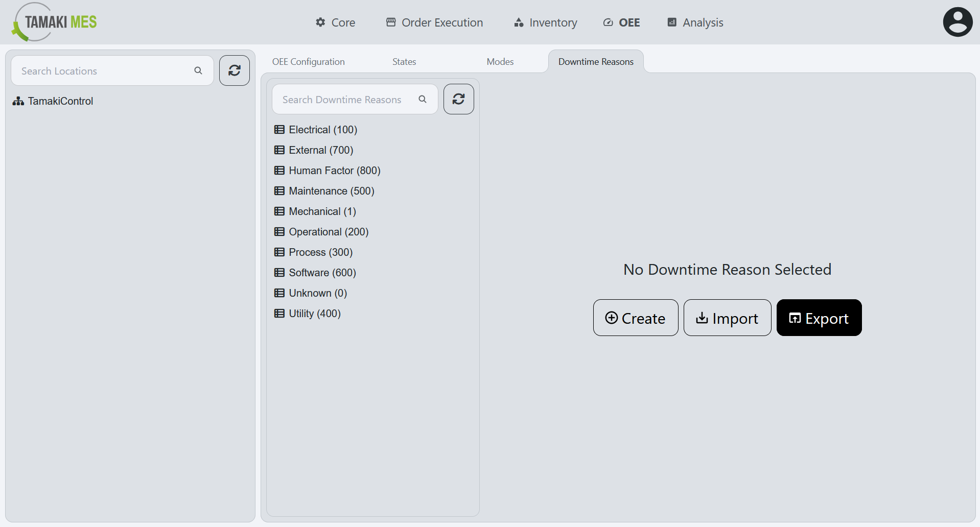Click the magnifier icon in Search Locations field
This screenshot has height=527, width=980.
pos(198,70)
